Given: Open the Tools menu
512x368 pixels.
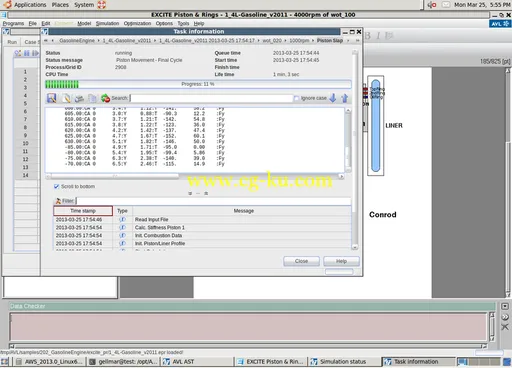Looking at the screenshot, I should point(183,23).
